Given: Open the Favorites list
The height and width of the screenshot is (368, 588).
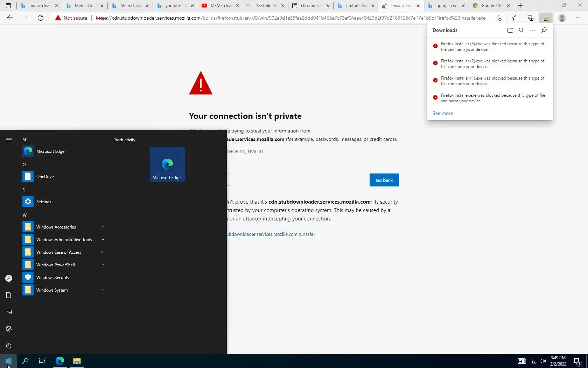Looking at the screenshot, I should [515, 18].
